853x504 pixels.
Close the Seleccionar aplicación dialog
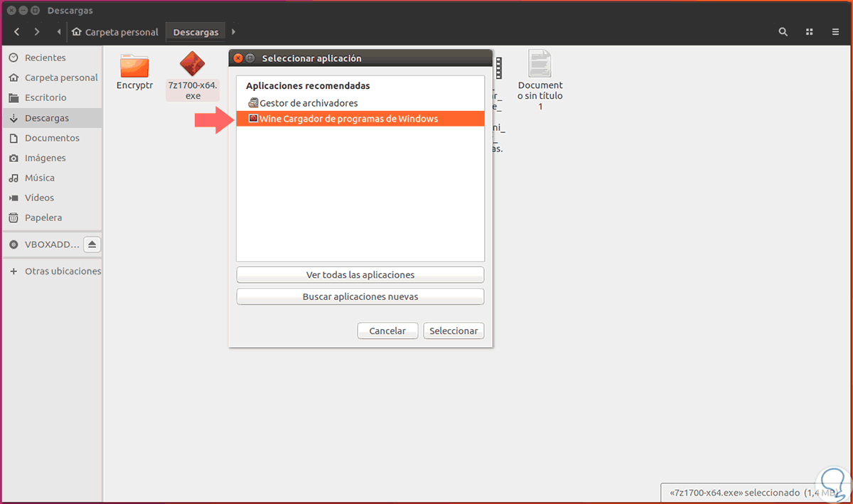[x=238, y=58]
